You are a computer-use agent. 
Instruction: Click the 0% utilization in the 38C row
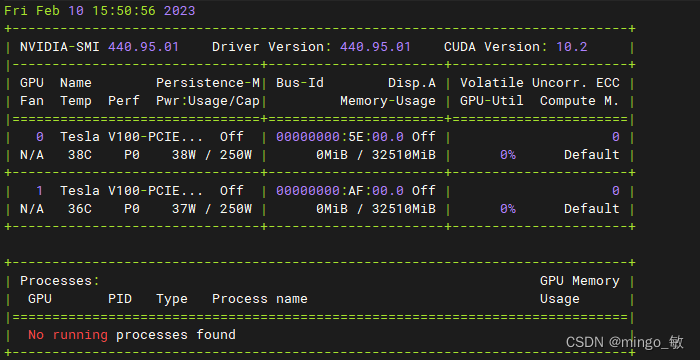coord(508,155)
